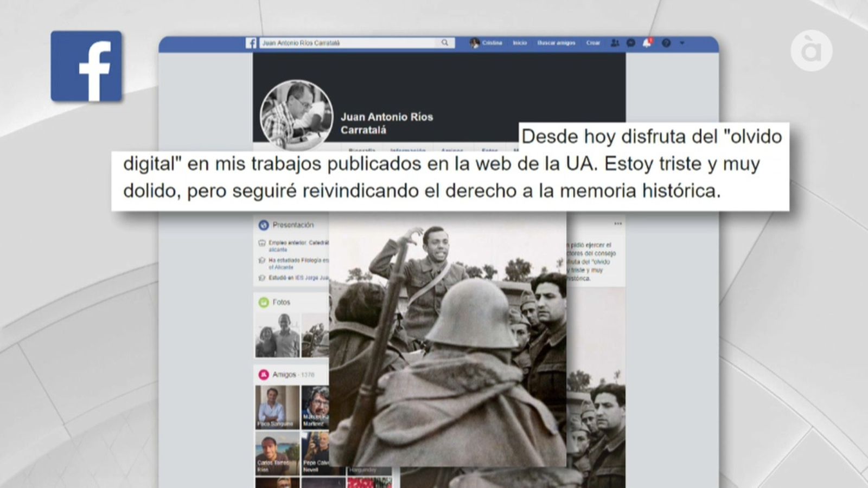Click the profile name Juan Antonio Ríos Carratalá
Image resolution: width=868 pixels, height=488 pixels.
pyautogui.click(x=387, y=123)
